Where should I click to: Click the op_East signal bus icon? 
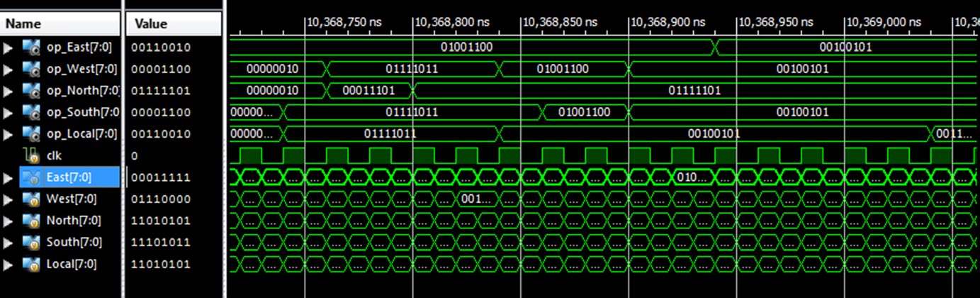30,48
